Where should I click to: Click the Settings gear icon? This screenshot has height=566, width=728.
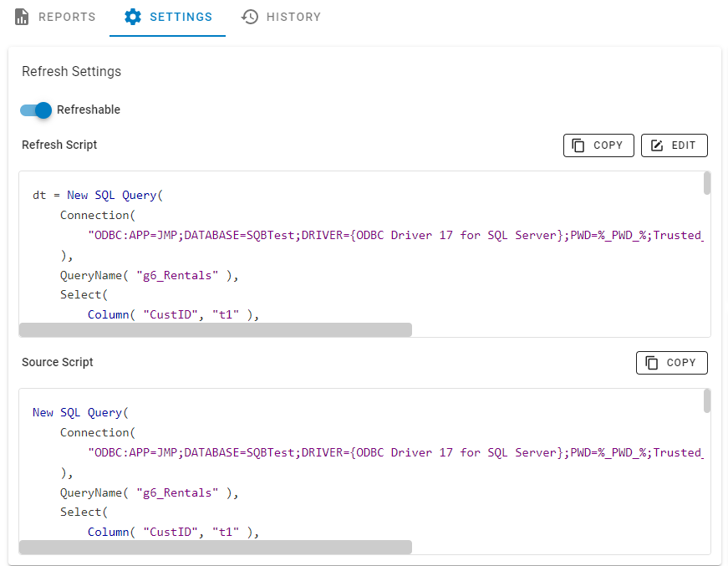[133, 17]
